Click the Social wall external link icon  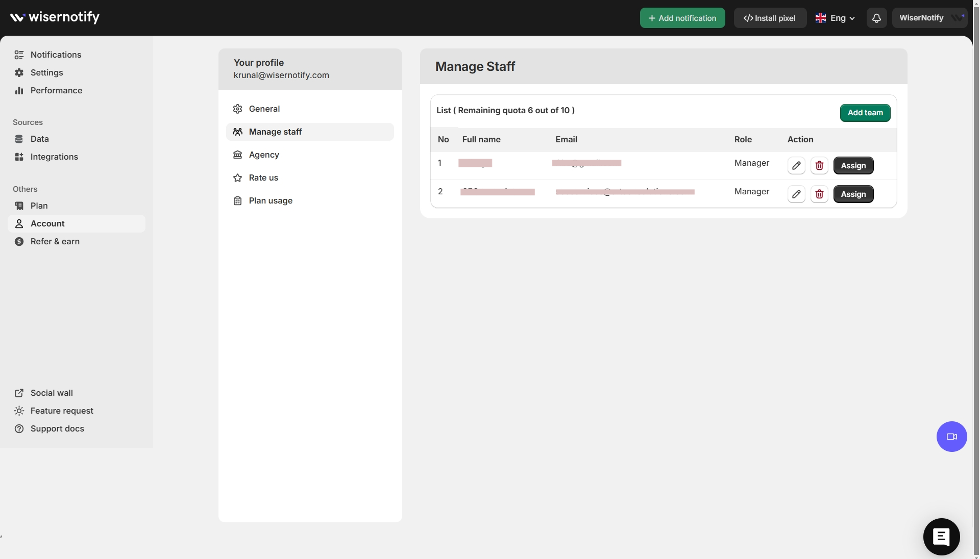[19, 393]
